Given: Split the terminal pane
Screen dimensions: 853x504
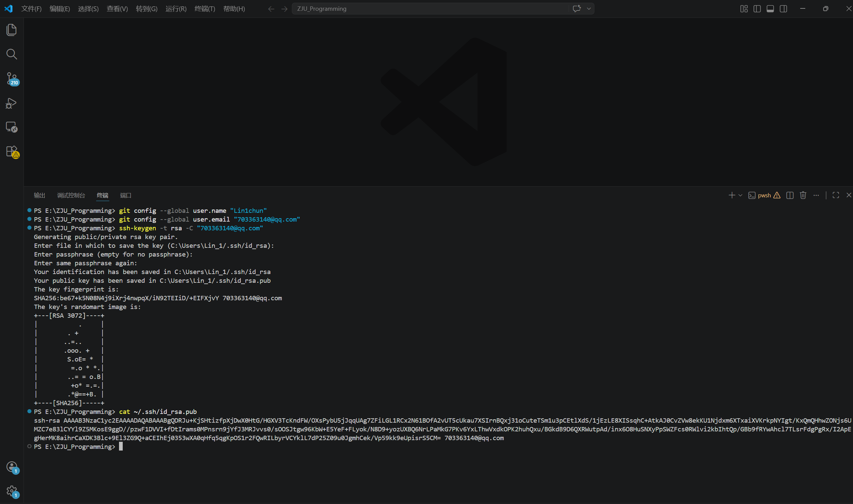Looking at the screenshot, I should pyautogui.click(x=790, y=195).
